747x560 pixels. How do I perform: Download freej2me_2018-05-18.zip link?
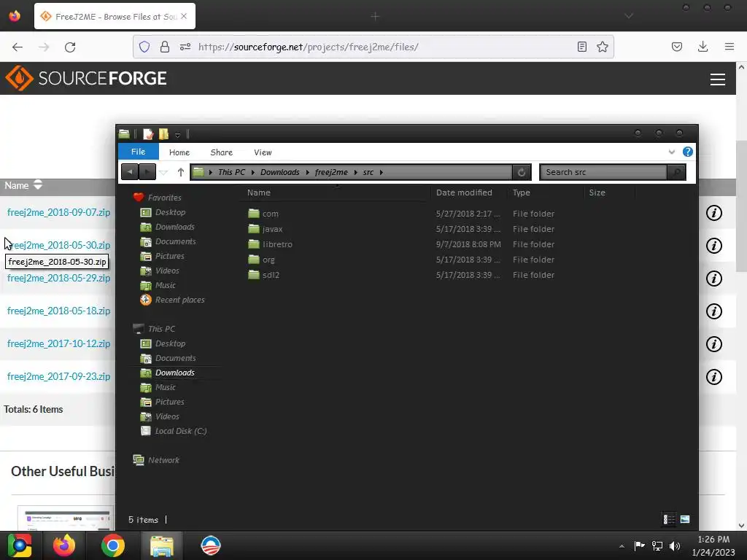58,311
